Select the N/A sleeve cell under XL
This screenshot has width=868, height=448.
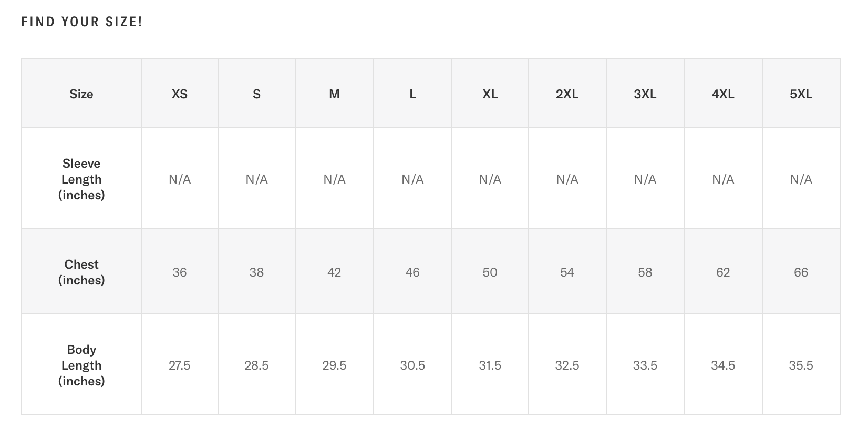coord(490,179)
